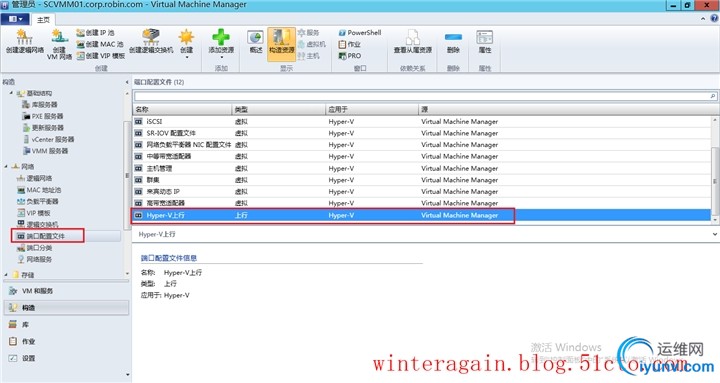Expand the 存储 tree node
This screenshot has height=383, width=720.
coord(6,275)
